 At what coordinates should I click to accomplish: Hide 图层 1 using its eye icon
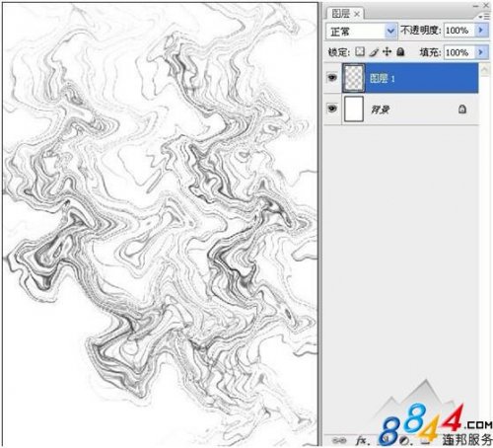coord(332,78)
